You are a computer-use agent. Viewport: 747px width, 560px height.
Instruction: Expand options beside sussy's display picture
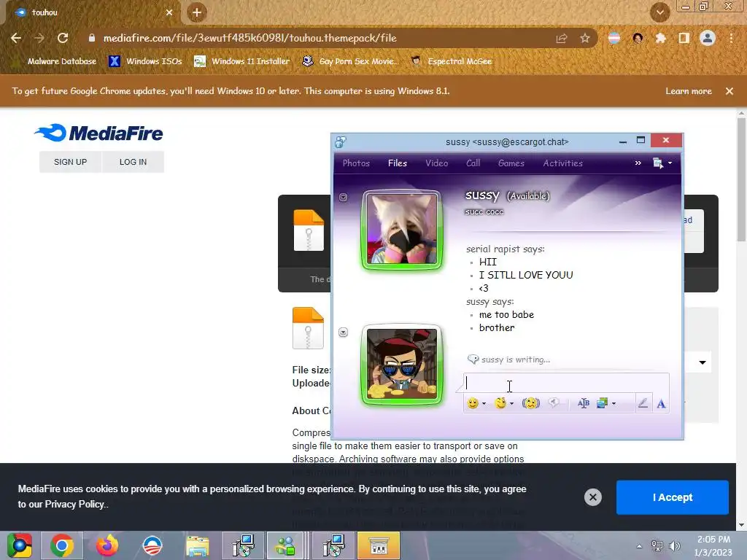[x=343, y=197]
